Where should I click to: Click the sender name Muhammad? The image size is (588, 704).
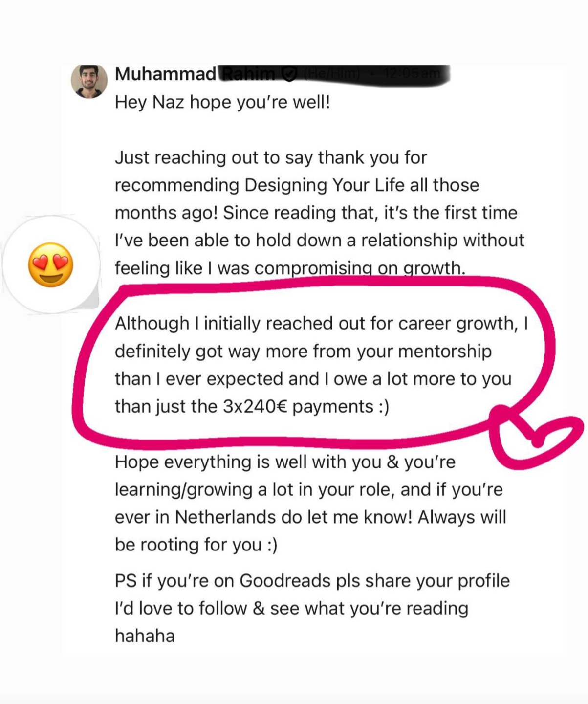point(165,74)
